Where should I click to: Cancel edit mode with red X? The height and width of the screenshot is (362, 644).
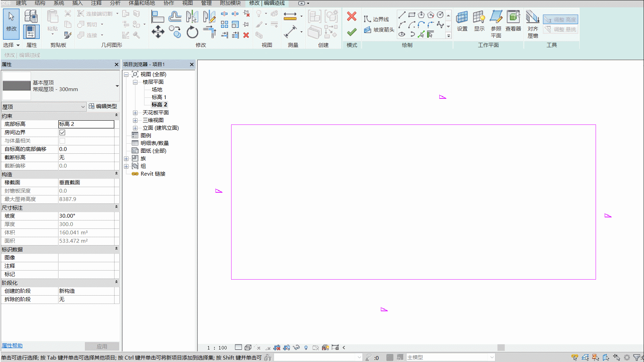click(352, 16)
